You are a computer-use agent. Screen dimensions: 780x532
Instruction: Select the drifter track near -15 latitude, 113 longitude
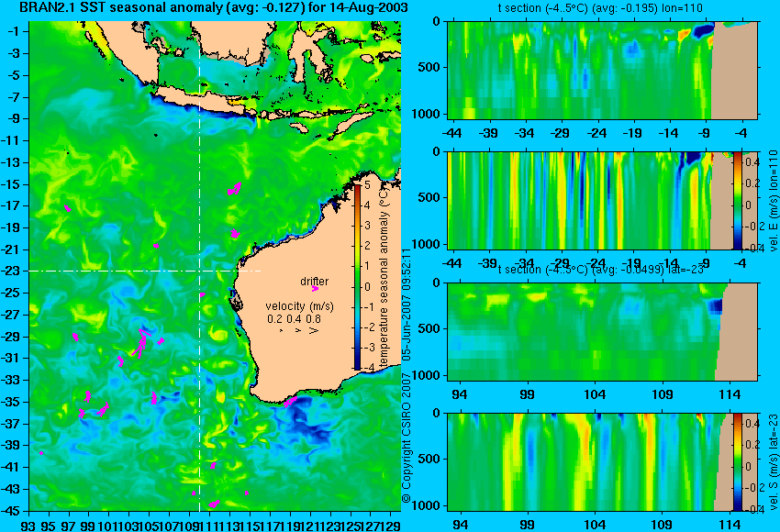click(234, 189)
